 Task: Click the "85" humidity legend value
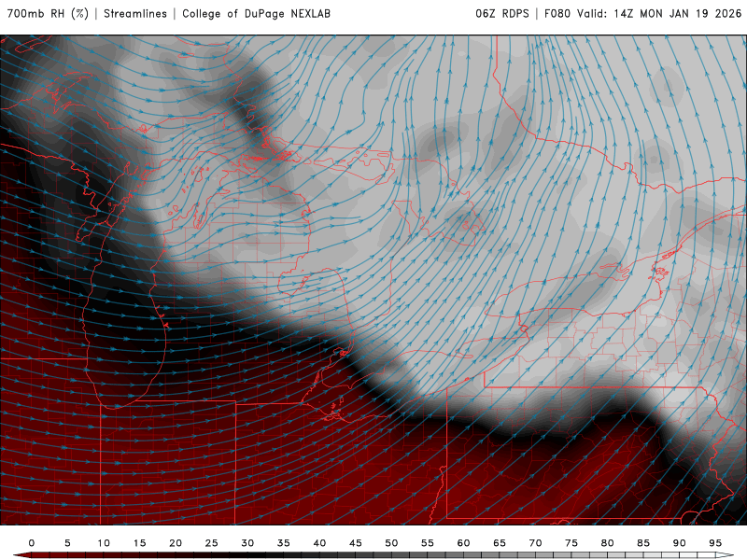click(x=643, y=543)
